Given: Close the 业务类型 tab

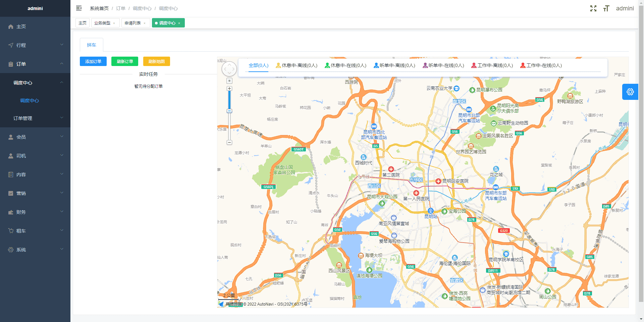Looking at the screenshot, I should click(114, 23).
